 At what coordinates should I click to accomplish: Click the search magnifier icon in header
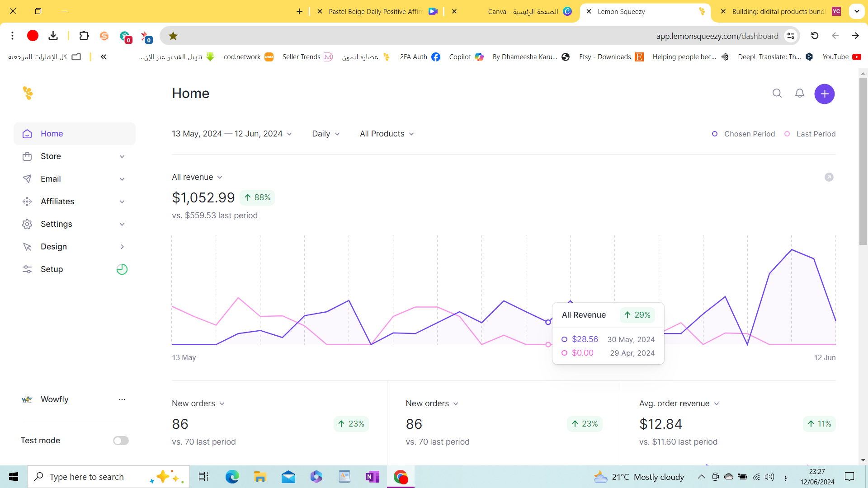tap(777, 93)
